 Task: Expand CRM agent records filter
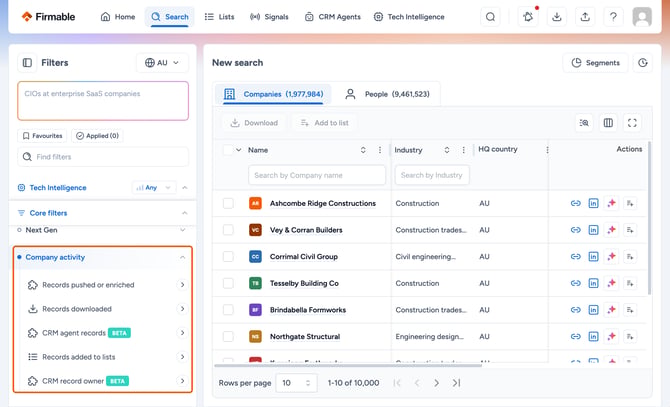[x=182, y=333]
